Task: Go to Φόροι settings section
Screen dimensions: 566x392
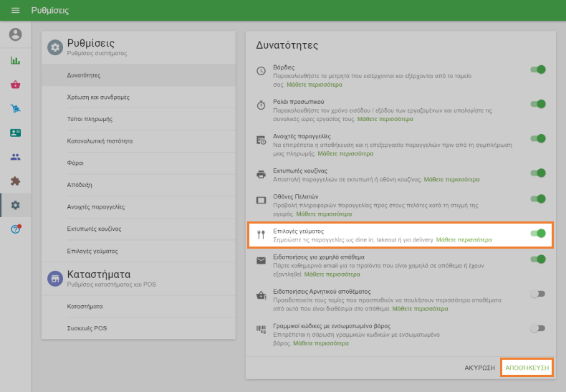Action: [76, 163]
